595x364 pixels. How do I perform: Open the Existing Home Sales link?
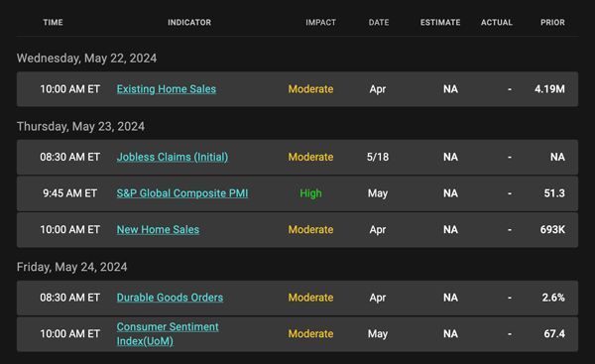tap(167, 89)
